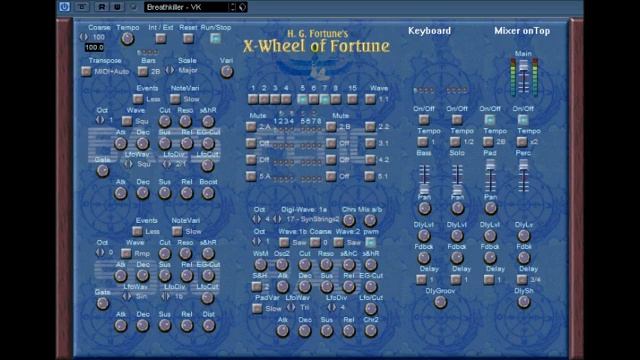Click the Mute button labeled 5.A
The width and height of the screenshot is (640, 360).
tap(251, 176)
